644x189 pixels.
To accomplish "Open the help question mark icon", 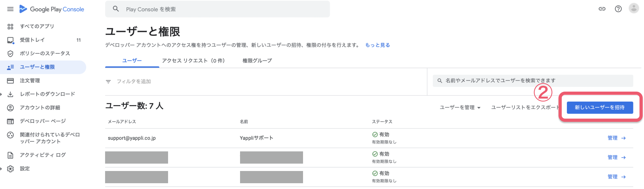I will [x=618, y=9].
